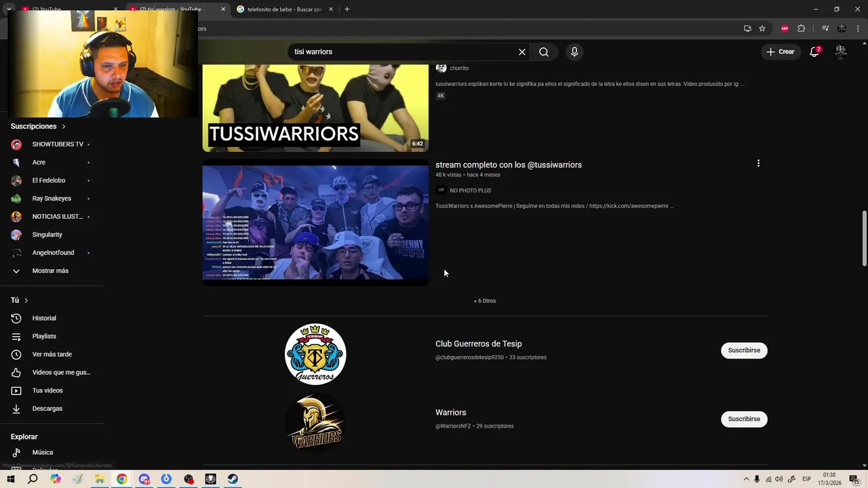
Task: Open Singularity subscription
Action: (x=52, y=235)
